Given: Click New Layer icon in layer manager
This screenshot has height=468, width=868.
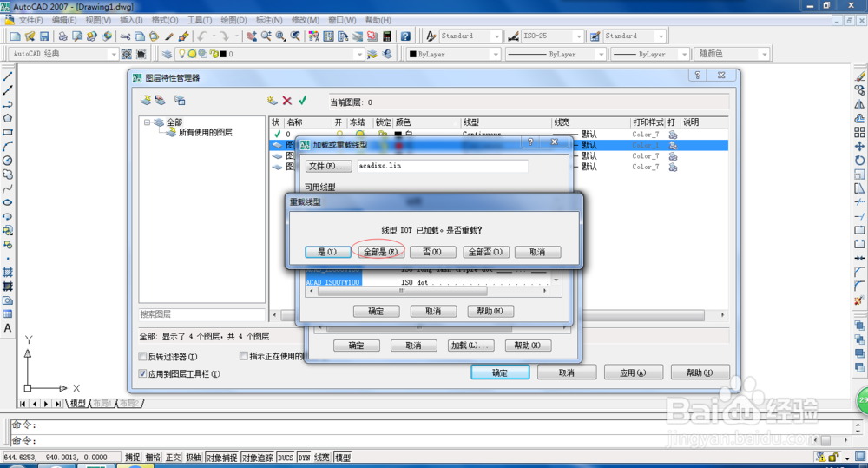Looking at the screenshot, I should click(x=272, y=100).
